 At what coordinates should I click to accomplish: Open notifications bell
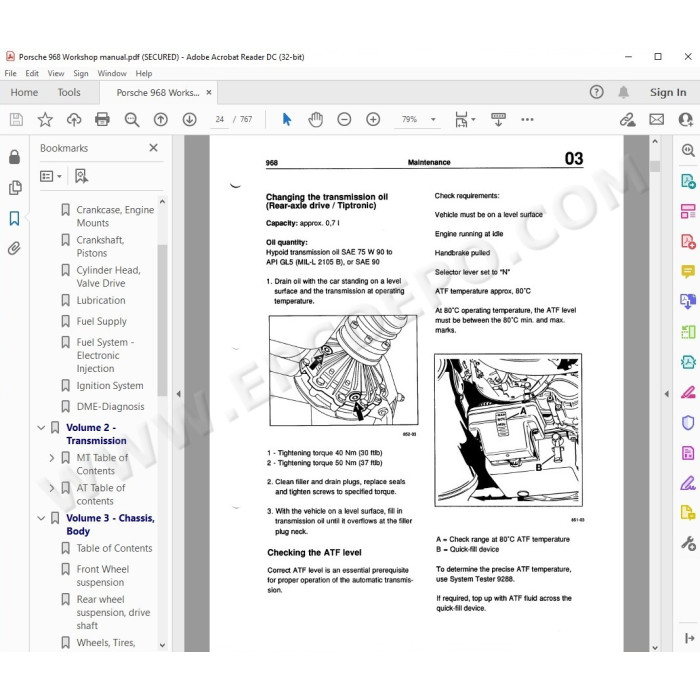click(x=624, y=92)
